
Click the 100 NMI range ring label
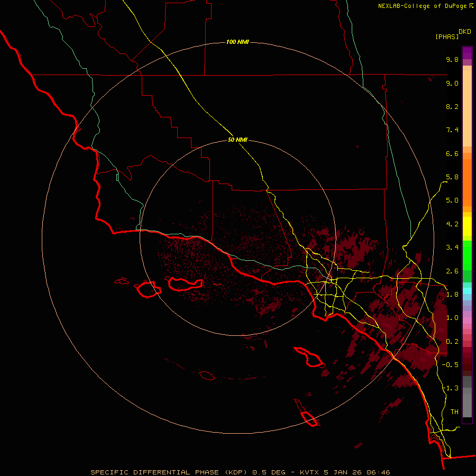(x=237, y=42)
